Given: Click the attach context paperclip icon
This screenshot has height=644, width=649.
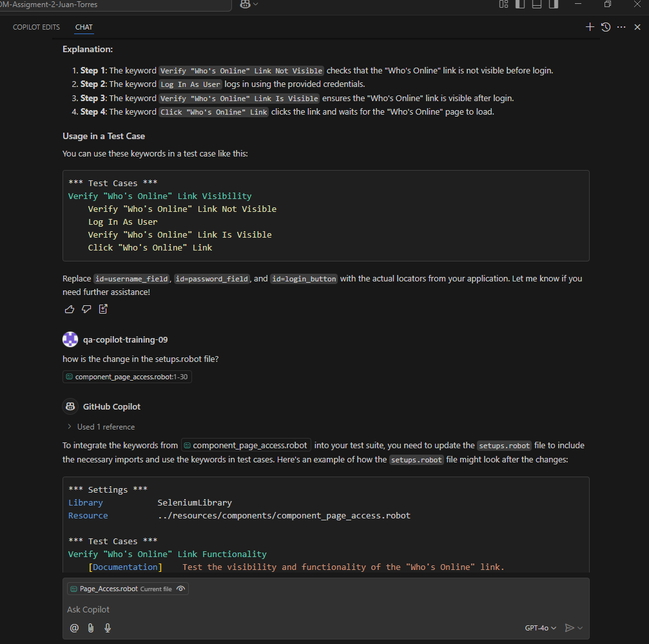Looking at the screenshot, I should [91, 628].
